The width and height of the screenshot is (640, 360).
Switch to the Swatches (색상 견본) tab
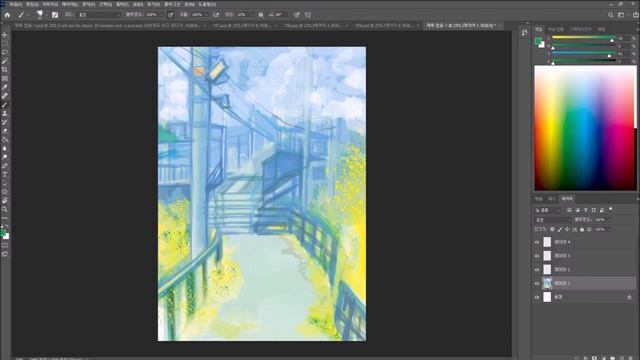tap(556, 29)
